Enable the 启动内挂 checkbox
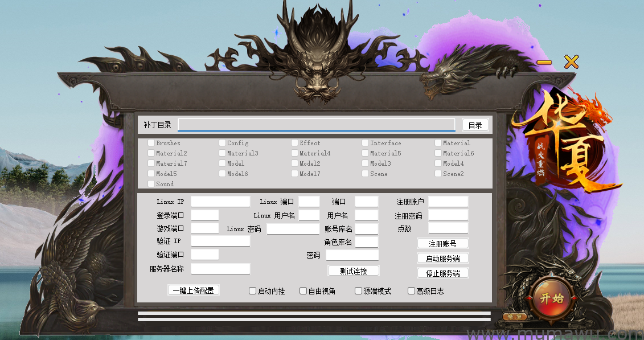Screen dimensions: 644x340 click(253, 291)
